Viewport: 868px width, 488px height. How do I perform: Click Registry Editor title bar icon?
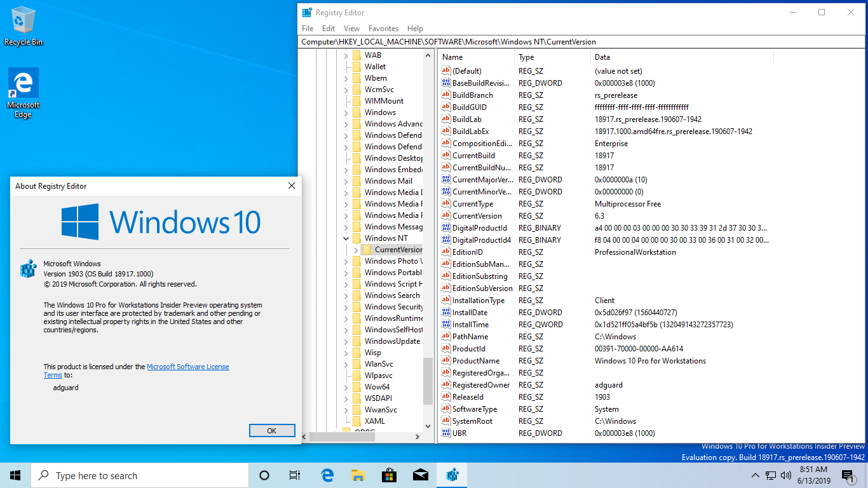pos(307,12)
